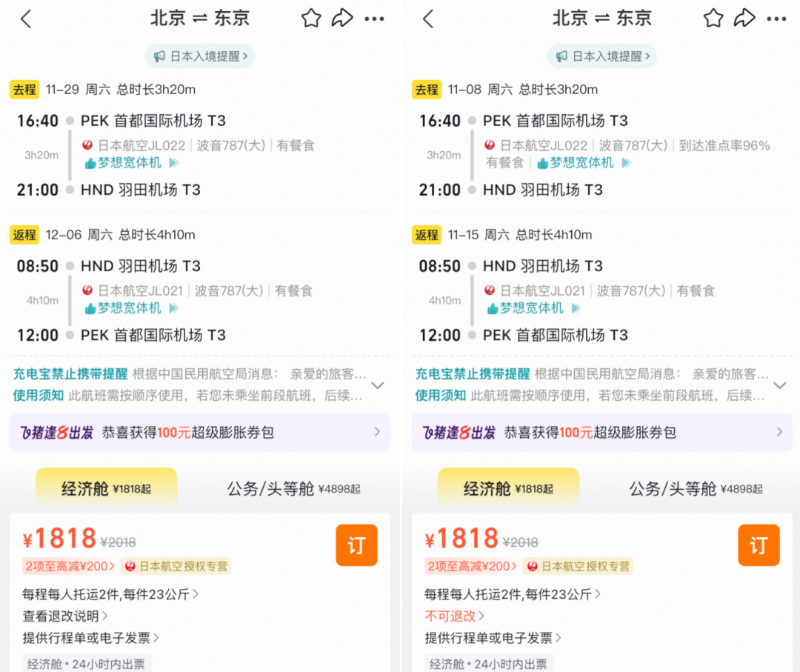The width and height of the screenshot is (800, 672).
Task: Share the right itinerary via share icon
Action: click(x=745, y=18)
